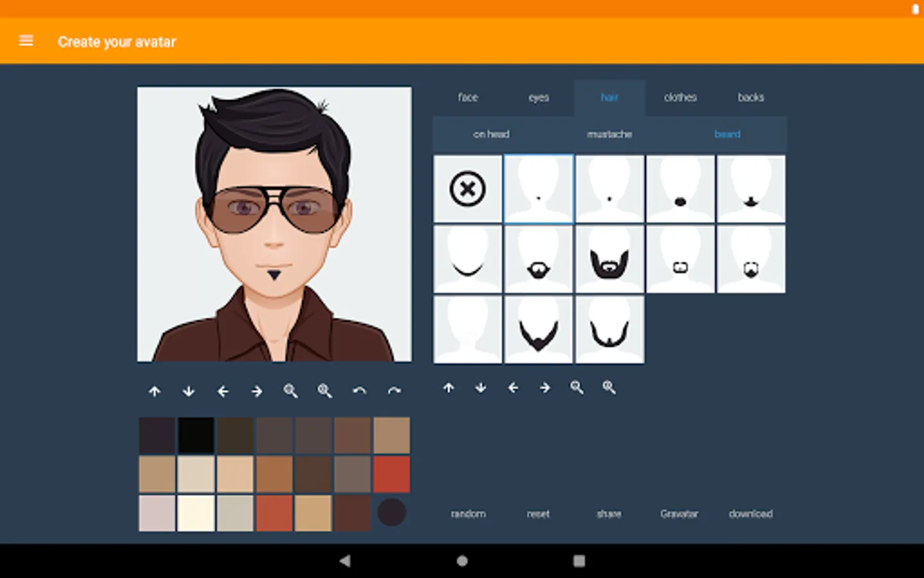
Task: Pick the pure black color swatch
Action: coord(196,435)
